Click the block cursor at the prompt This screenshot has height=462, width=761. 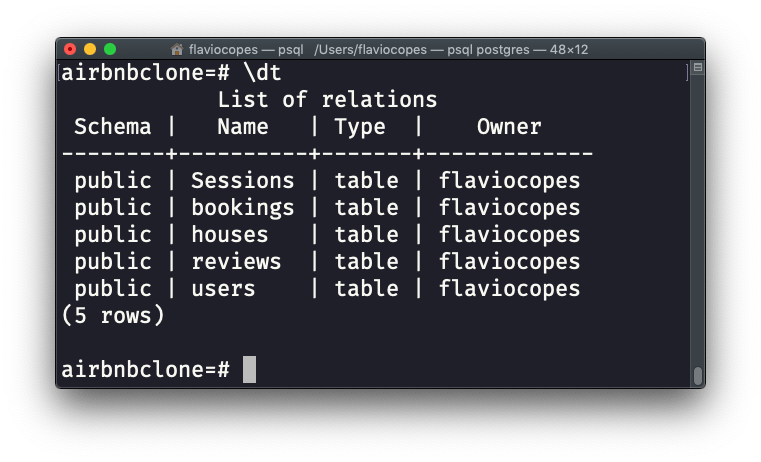click(250, 369)
